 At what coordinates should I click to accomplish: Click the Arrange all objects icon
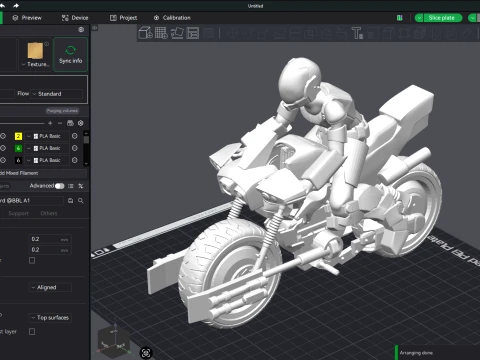click(x=193, y=33)
